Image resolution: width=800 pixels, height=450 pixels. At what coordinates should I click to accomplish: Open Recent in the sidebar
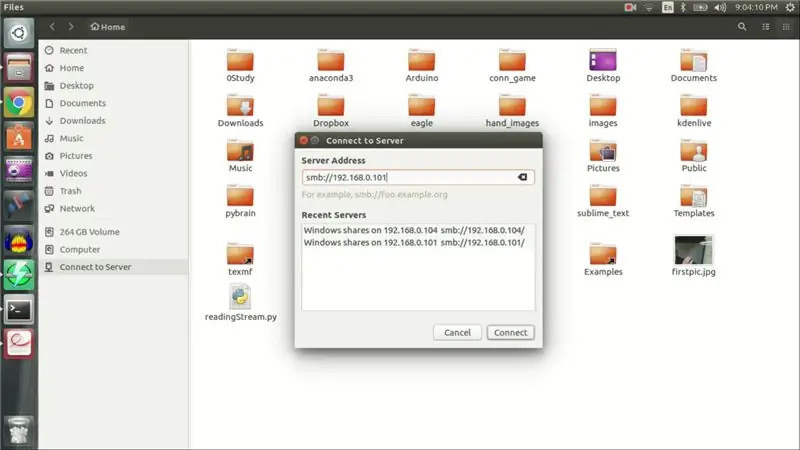click(x=73, y=50)
